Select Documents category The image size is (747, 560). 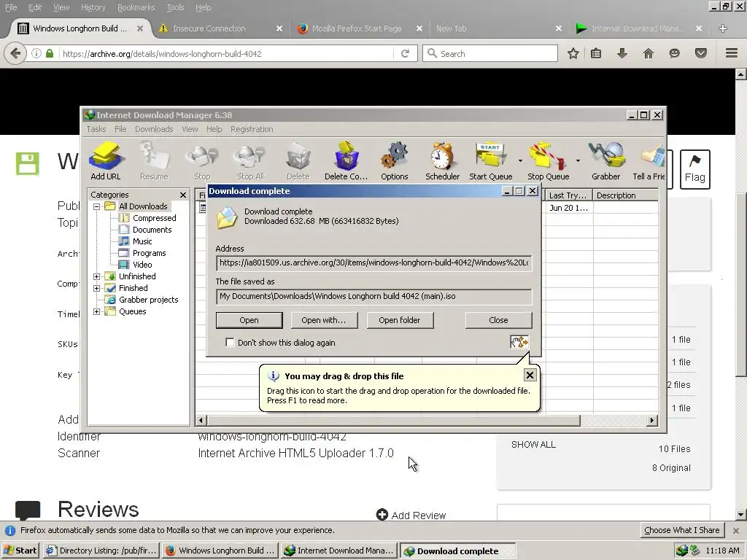point(152,230)
